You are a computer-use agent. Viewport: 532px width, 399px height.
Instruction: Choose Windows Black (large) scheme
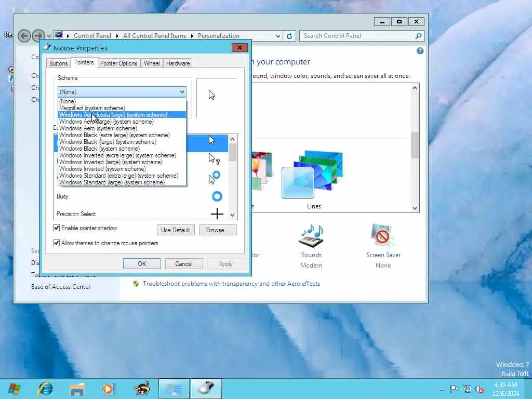click(122, 142)
